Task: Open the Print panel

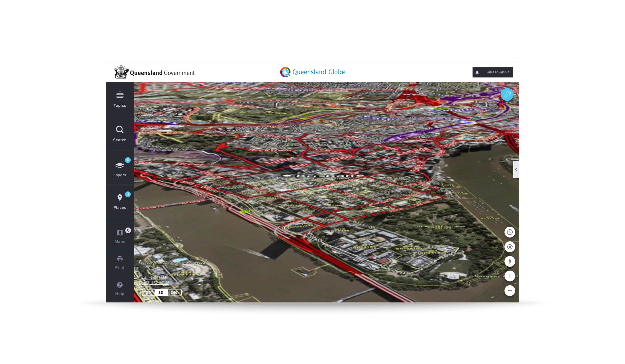Action: [x=120, y=262]
